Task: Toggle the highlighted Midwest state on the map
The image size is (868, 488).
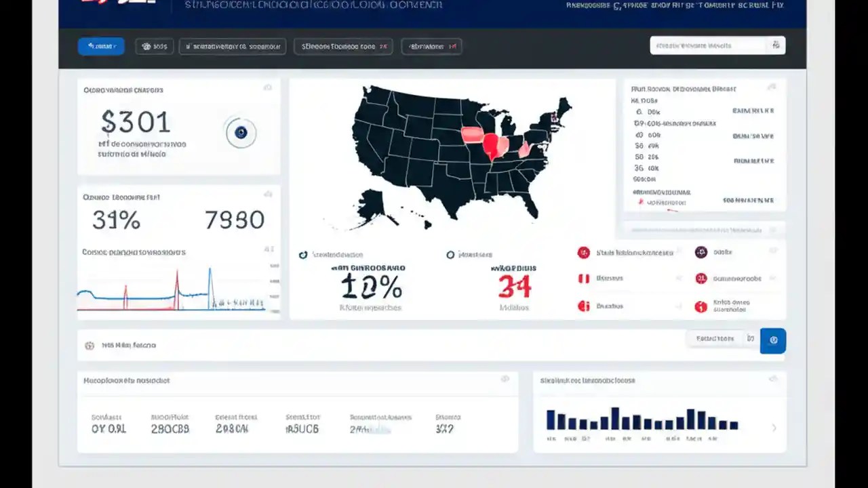Action: click(x=492, y=146)
